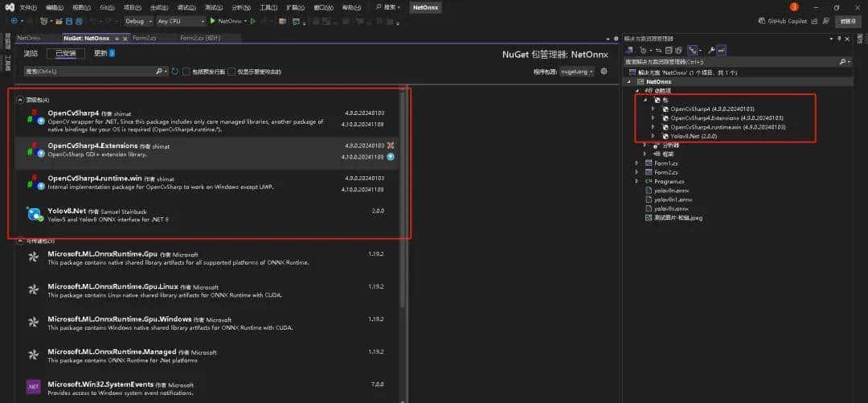Select OpenCvSharp4.Extensions (4.9.0.20240103) tree node
Image resolution: width=868 pixels, height=403 pixels.
tap(727, 118)
